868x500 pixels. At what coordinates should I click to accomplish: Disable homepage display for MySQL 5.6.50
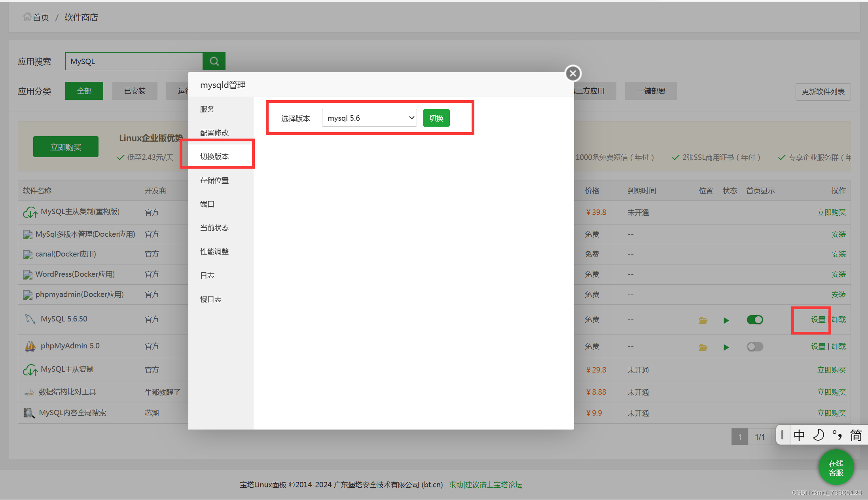(x=755, y=319)
